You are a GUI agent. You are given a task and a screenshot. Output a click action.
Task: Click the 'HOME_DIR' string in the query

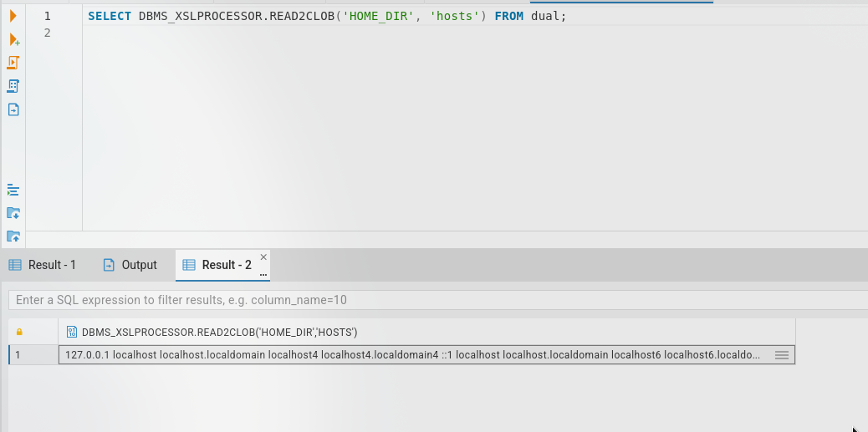[379, 17]
